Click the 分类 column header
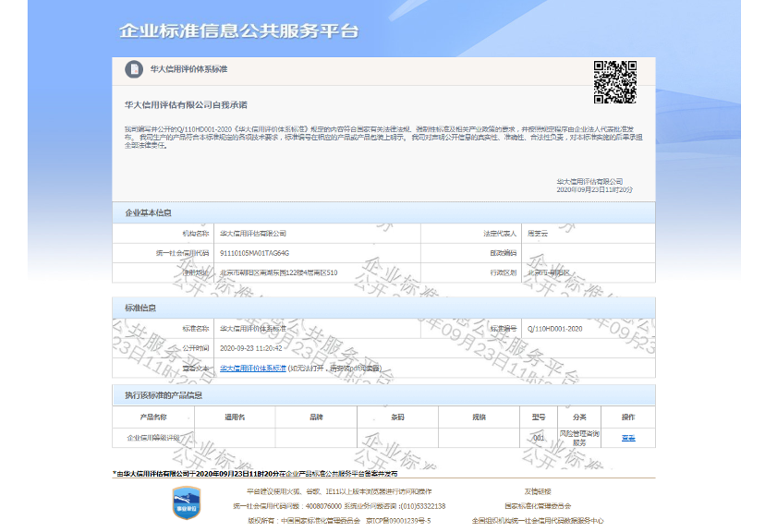 pos(579,417)
